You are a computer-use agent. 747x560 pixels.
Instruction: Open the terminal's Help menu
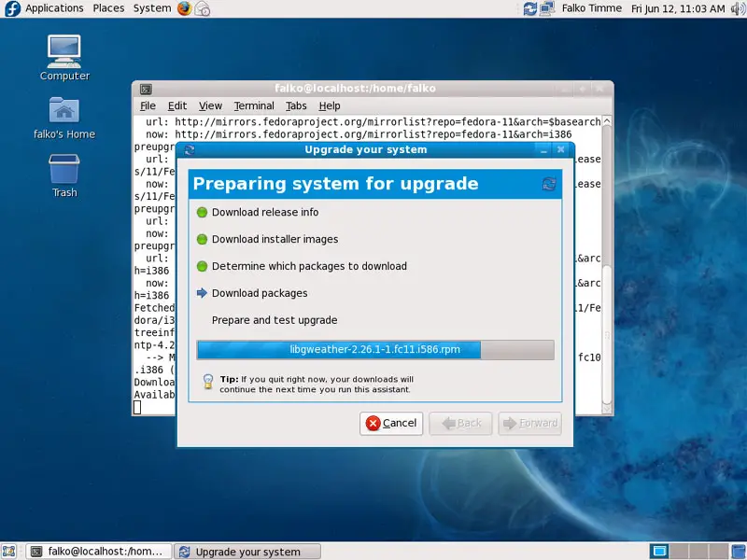330,105
